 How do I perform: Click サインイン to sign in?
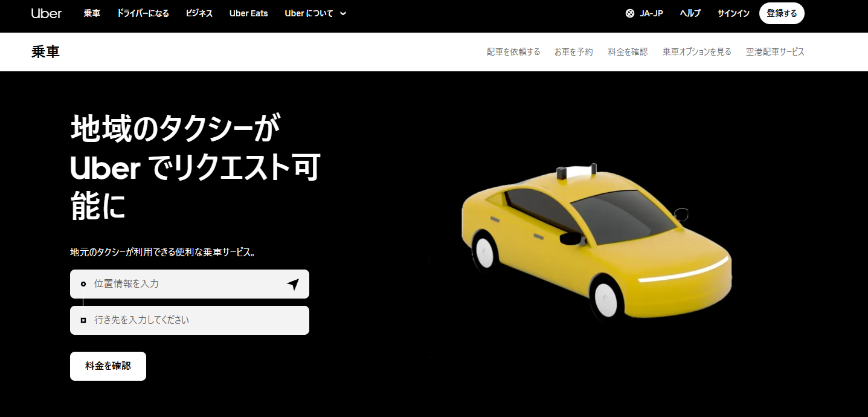tap(733, 13)
